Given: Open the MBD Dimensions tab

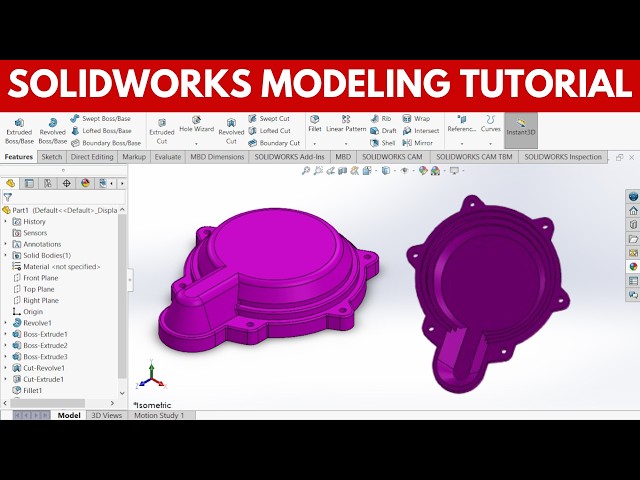Looking at the screenshot, I should click(x=217, y=157).
